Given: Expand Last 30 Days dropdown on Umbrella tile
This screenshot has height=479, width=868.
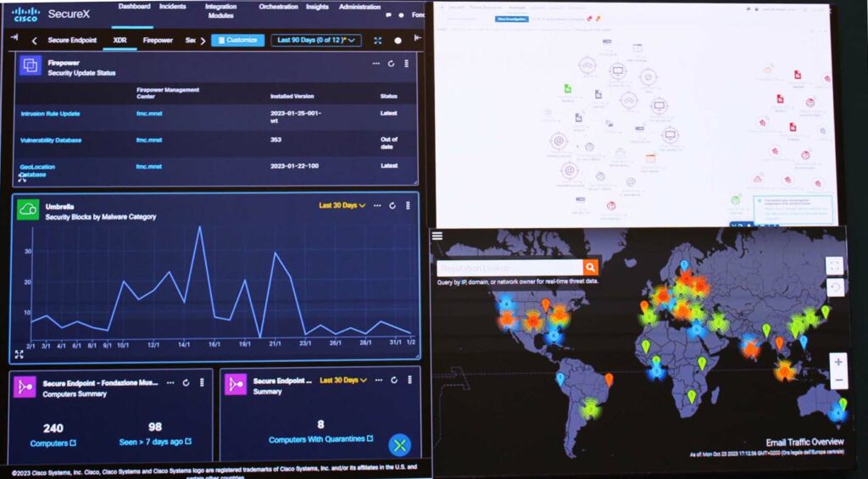Looking at the screenshot, I should 342,205.
